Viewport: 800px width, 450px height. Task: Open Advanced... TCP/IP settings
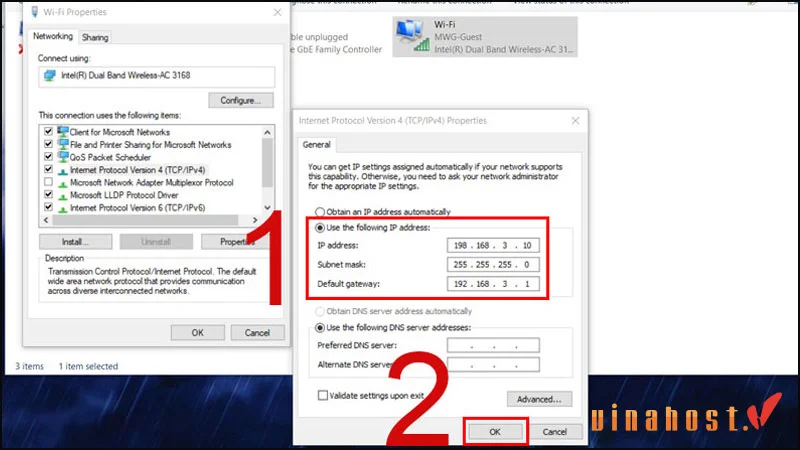(539, 399)
